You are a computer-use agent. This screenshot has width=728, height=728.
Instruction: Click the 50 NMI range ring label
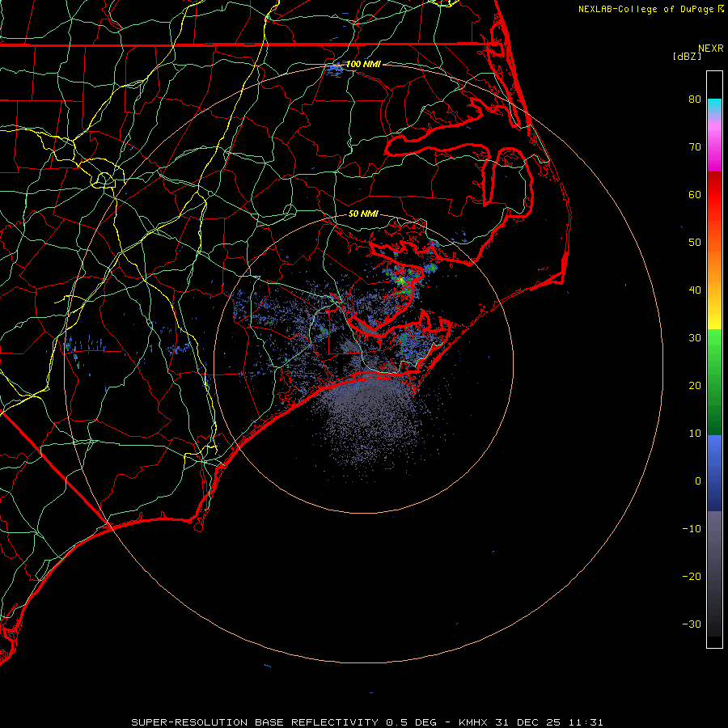(x=363, y=214)
